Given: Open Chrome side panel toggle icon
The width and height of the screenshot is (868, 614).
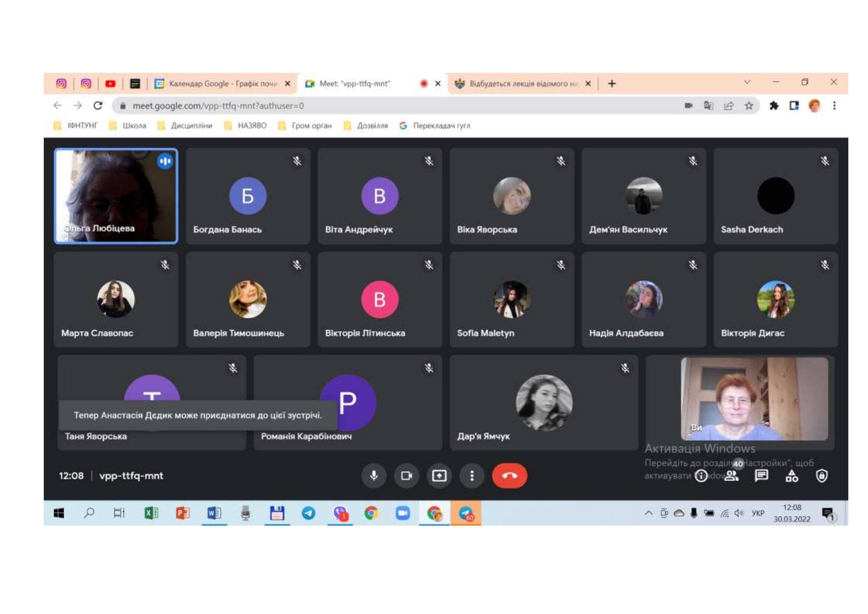Looking at the screenshot, I should (x=794, y=106).
